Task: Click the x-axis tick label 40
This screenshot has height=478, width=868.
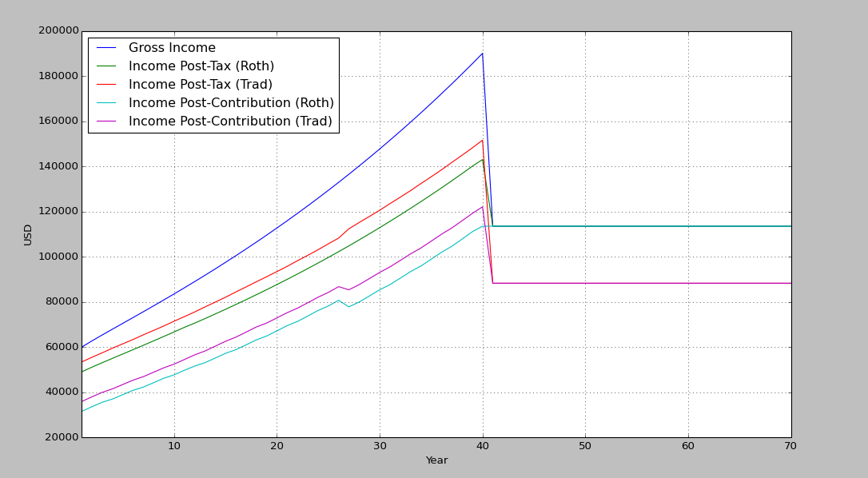Action: point(482,446)
